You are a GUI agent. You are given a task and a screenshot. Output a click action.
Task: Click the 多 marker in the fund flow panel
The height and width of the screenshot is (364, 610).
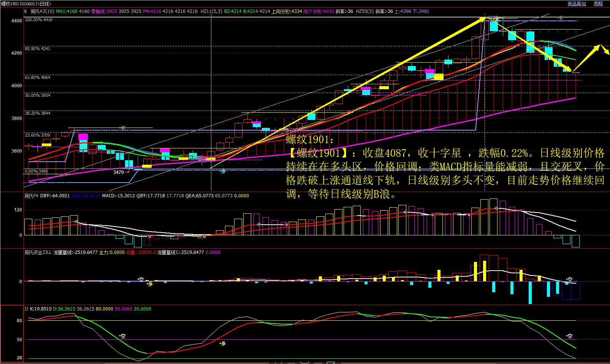click(150, 284)
